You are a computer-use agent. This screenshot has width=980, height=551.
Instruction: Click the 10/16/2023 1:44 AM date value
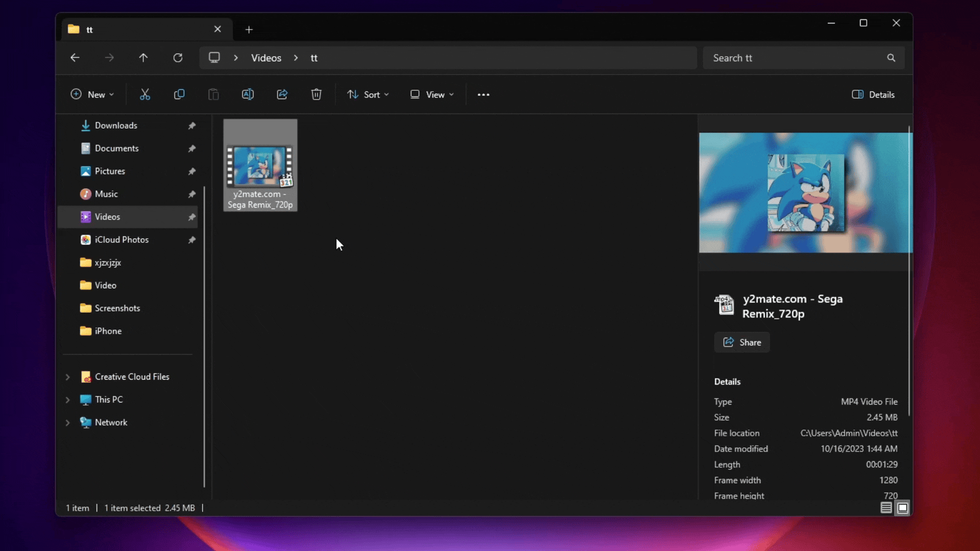pyautogui.click(x=859, y=449)
